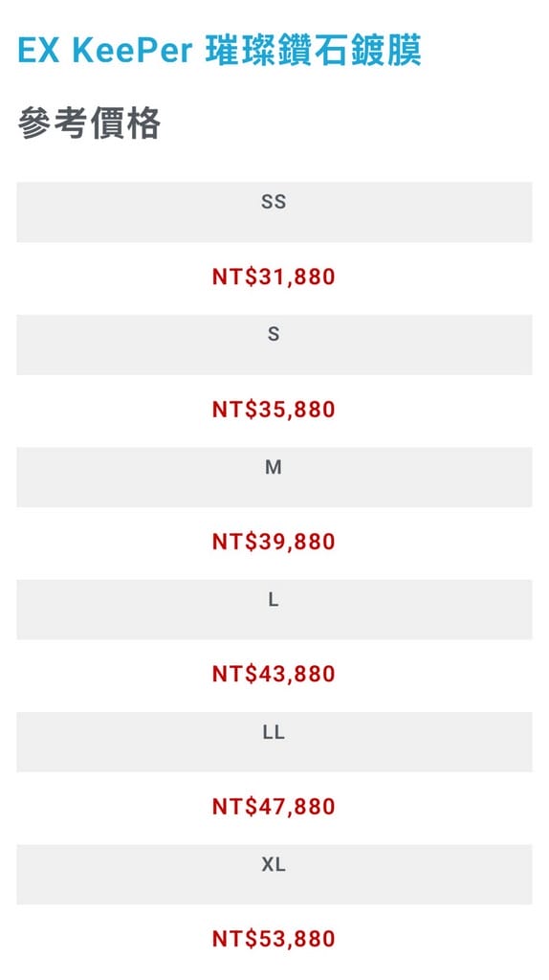The image size is (549, 980).
Task: Click the NT$47,880 price
Action: click(274, 807)
